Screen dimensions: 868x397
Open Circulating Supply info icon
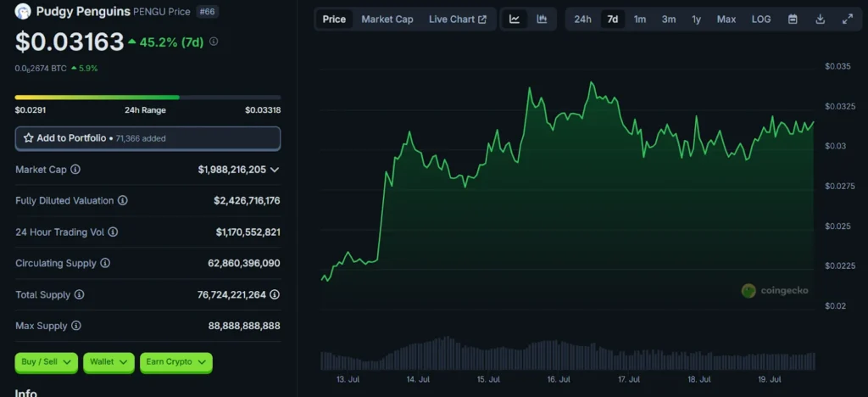coord(105,263)
